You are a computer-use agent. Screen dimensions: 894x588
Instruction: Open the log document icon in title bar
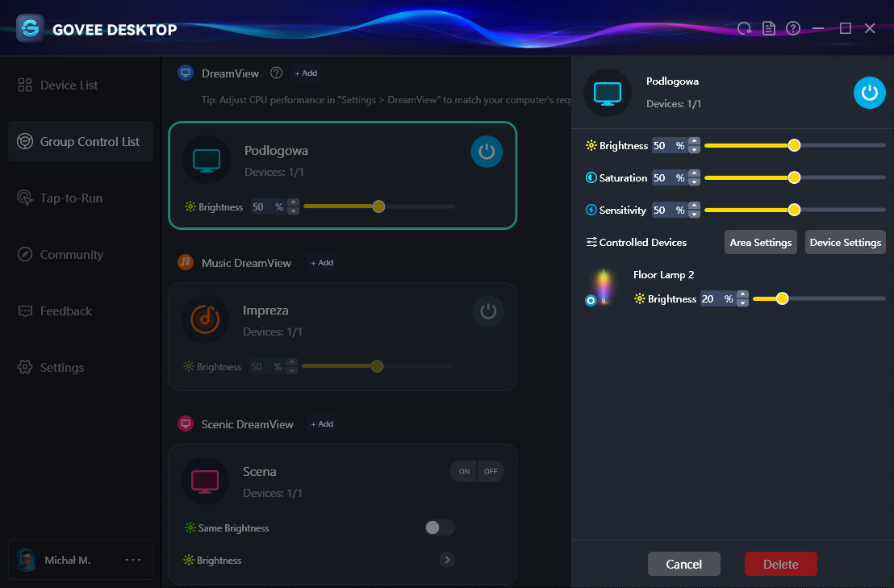pos(769,28)
